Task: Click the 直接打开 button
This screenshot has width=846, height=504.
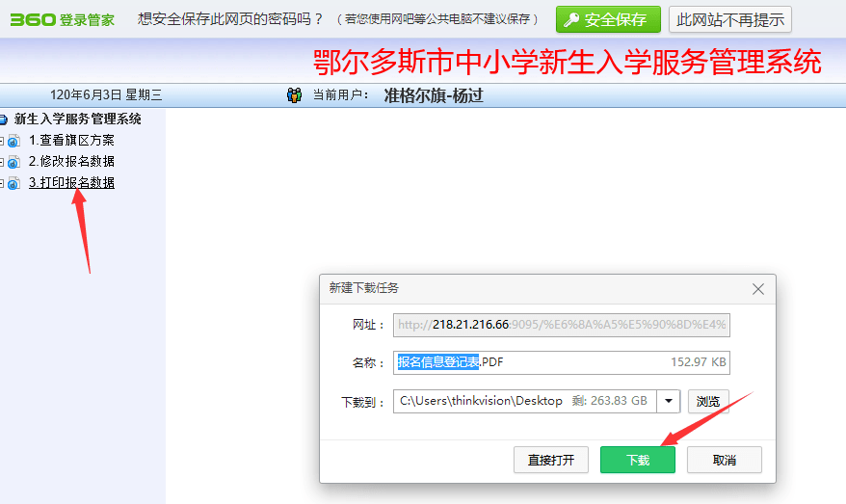Action: (551, 460)
